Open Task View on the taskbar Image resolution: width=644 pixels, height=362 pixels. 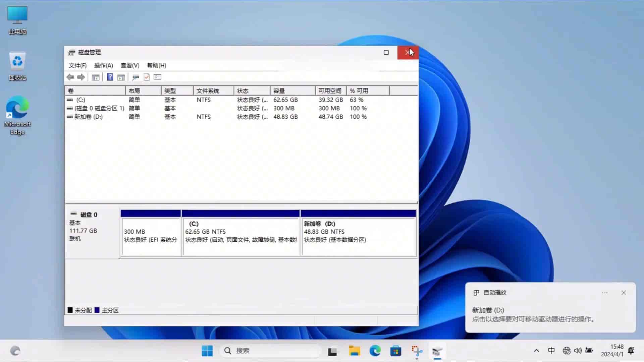coord(332,351)
